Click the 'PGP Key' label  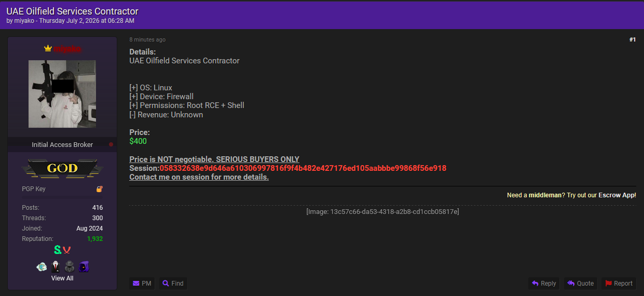(x=34, y=189)
